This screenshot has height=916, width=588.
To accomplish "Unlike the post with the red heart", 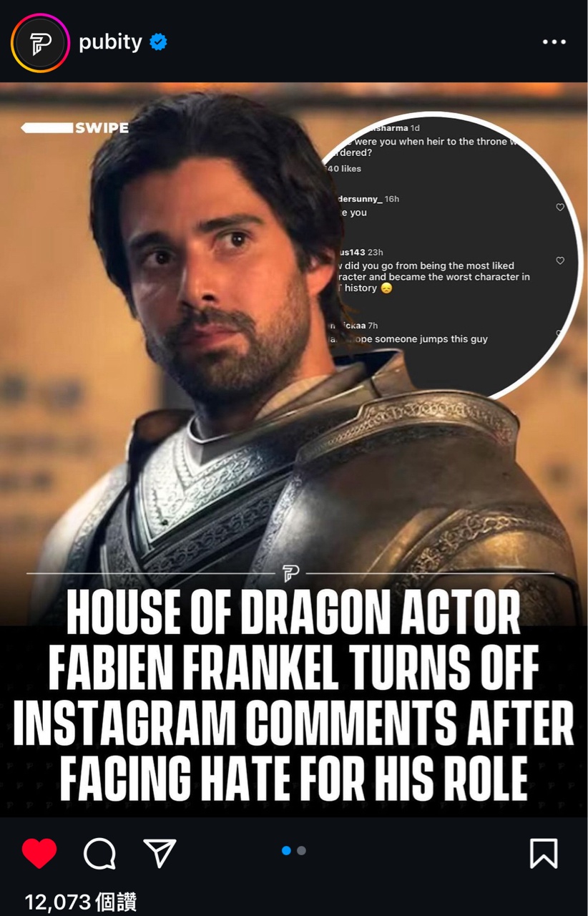I will [39, 853].
